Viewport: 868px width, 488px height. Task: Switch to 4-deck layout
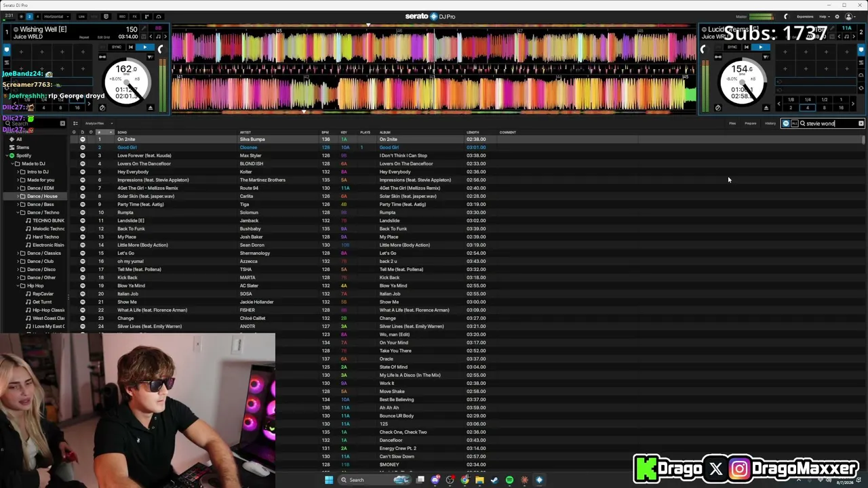(38, 16)
